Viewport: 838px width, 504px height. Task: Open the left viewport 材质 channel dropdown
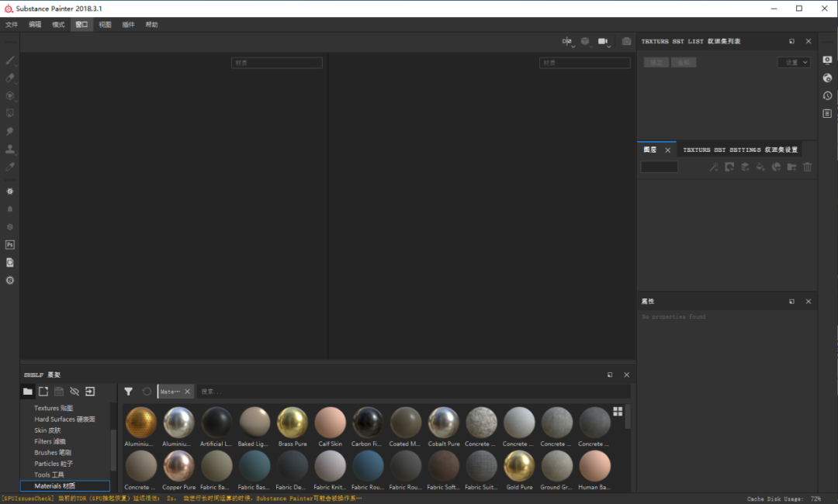[277, 63]
